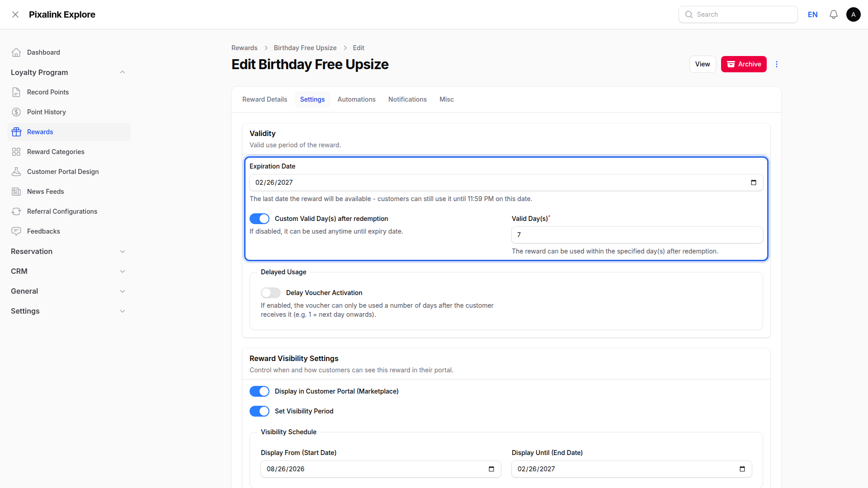Open the three-dot more options menu
The width and height of the screenshot is (868, 488).
[x=777, y=64]
